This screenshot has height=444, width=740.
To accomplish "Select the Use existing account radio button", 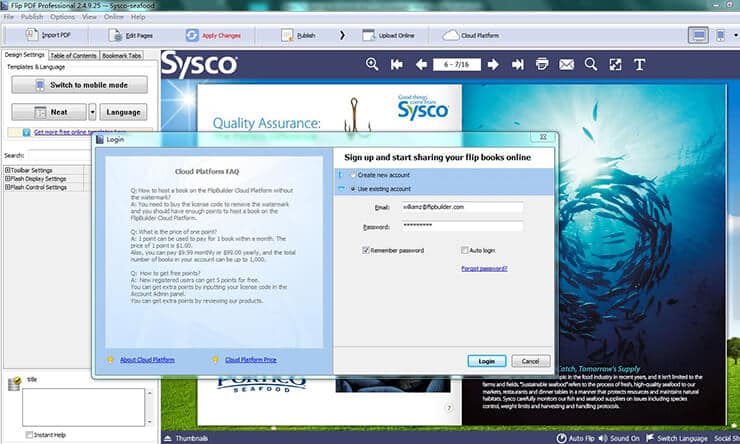I will (x=353, y=189).
